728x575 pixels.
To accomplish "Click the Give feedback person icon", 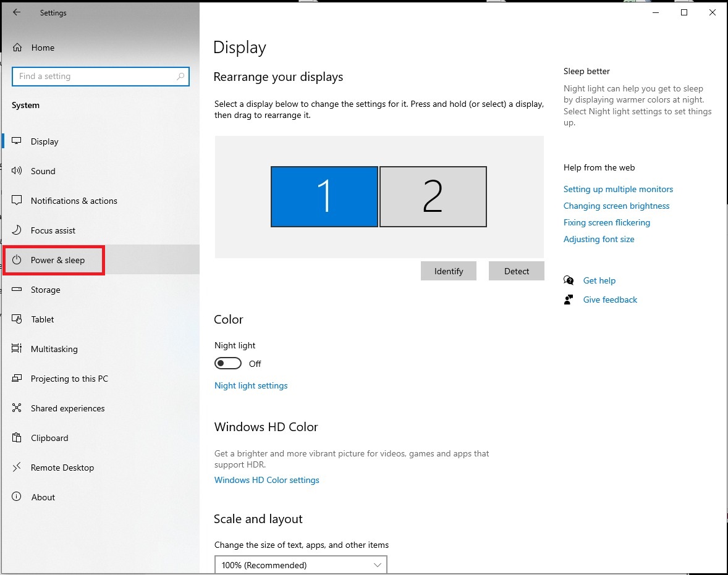I will click(569, 300).
